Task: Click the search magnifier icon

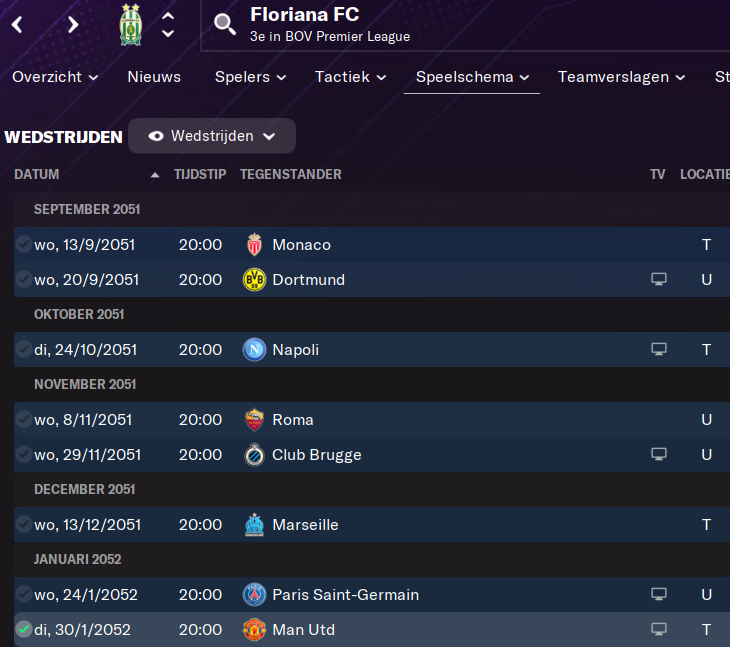Action: point(225,24)
